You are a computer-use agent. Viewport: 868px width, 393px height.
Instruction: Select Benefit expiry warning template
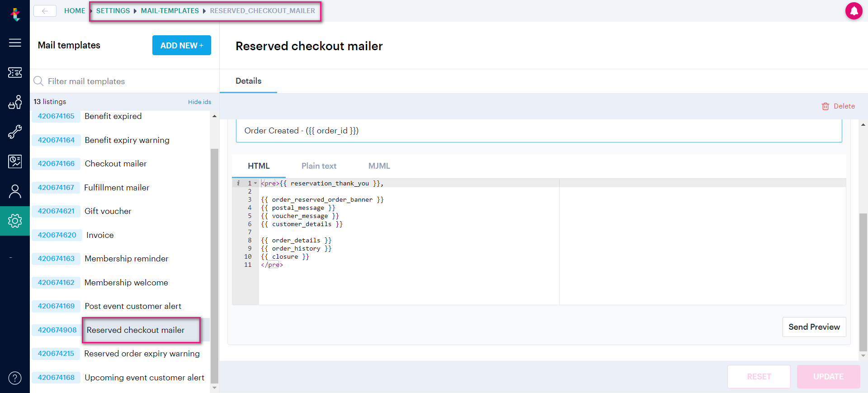click(x=127, y=140)
